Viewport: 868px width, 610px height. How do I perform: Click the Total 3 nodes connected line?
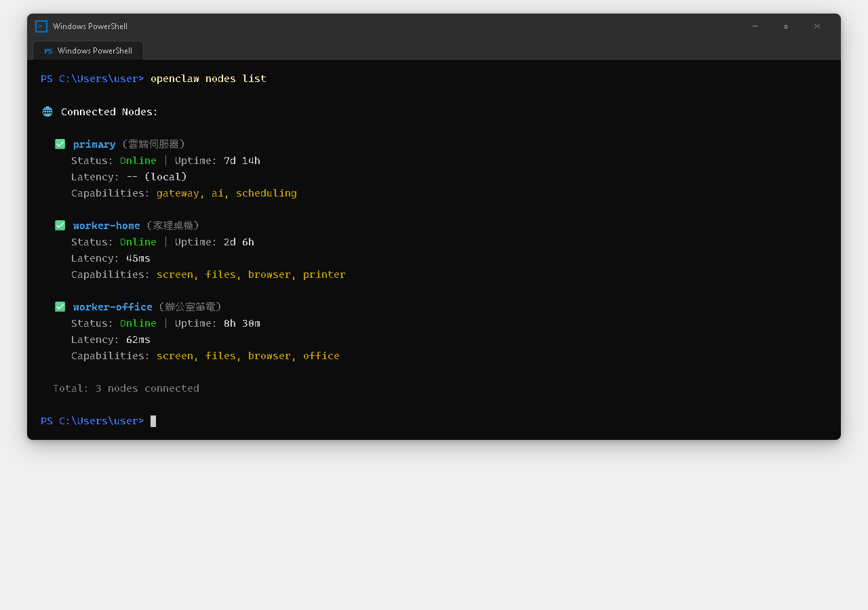click(126, 388)
